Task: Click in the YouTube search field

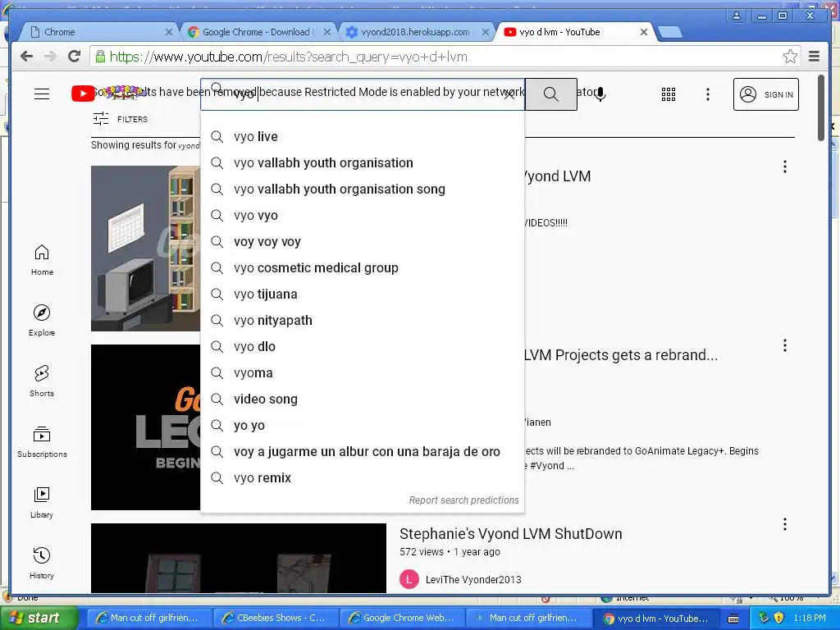Action: [x=362, y=94]
